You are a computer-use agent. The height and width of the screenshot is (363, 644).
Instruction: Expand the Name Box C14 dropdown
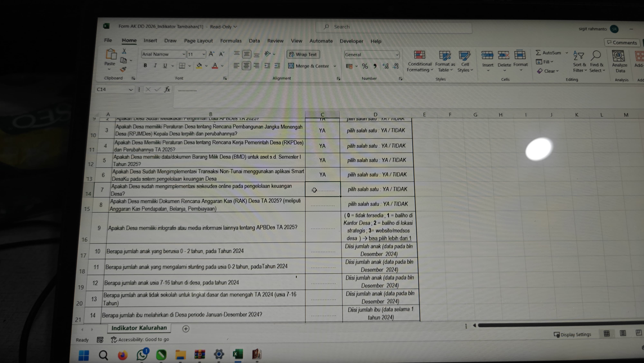(x=131, y=90)
